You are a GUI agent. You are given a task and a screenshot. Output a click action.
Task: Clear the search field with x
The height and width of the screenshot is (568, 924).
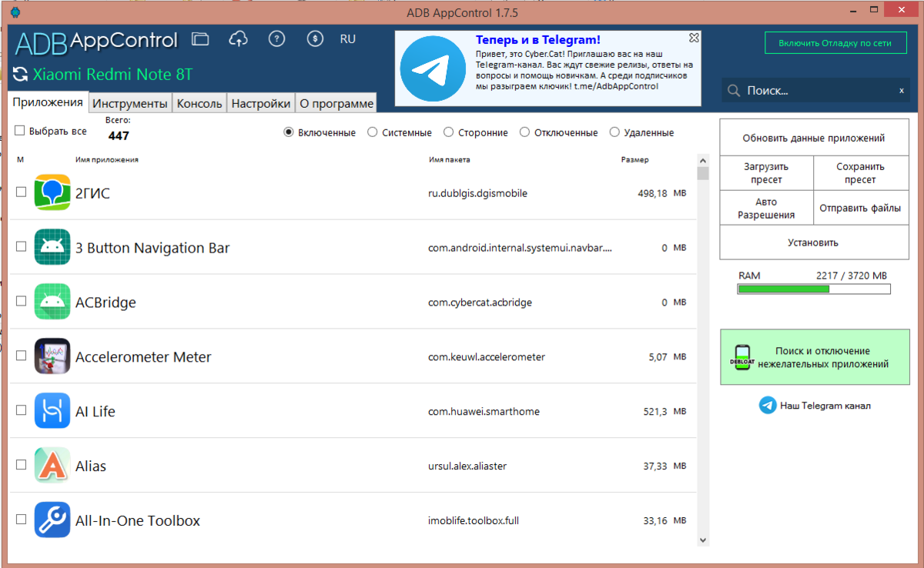(x=902, y=91)
